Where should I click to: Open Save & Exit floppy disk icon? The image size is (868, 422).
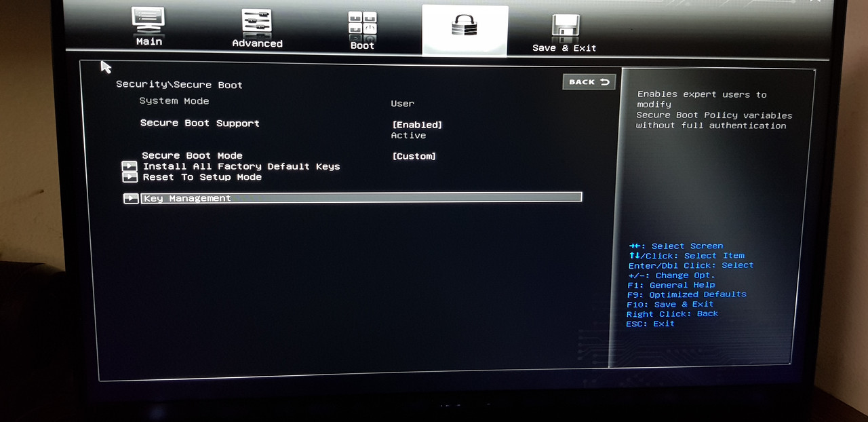click(x=566, y=27)
